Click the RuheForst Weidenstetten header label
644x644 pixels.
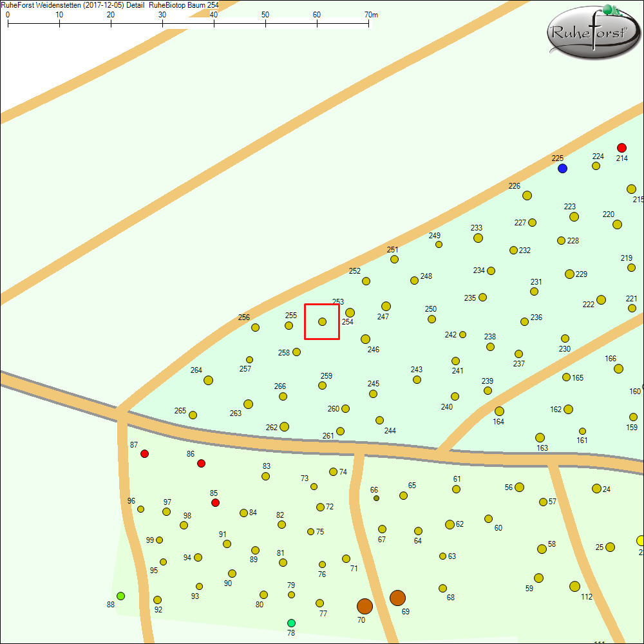click(x=42, y=5)
